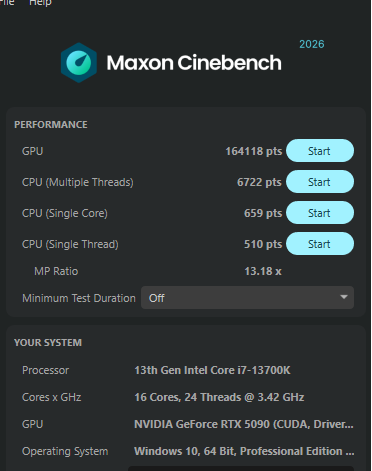372x471 pixels.
Task: Start the GPU benchmark
Action: [x=320, y=151]
